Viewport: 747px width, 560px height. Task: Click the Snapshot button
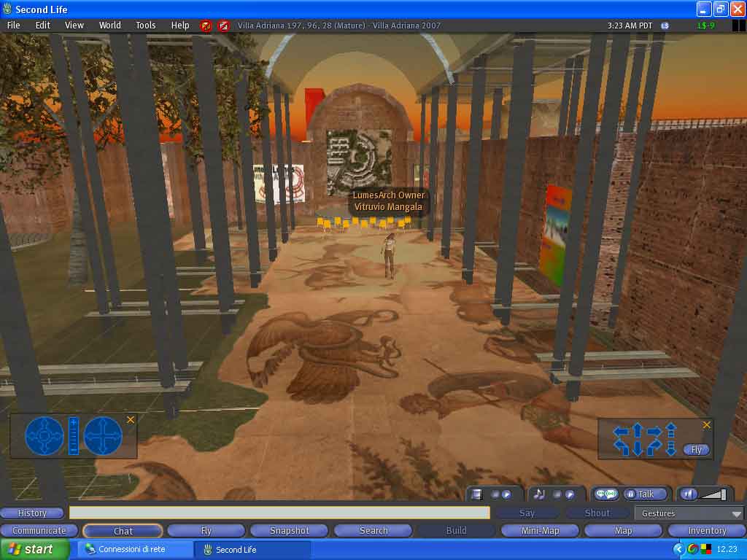point(290,531)
